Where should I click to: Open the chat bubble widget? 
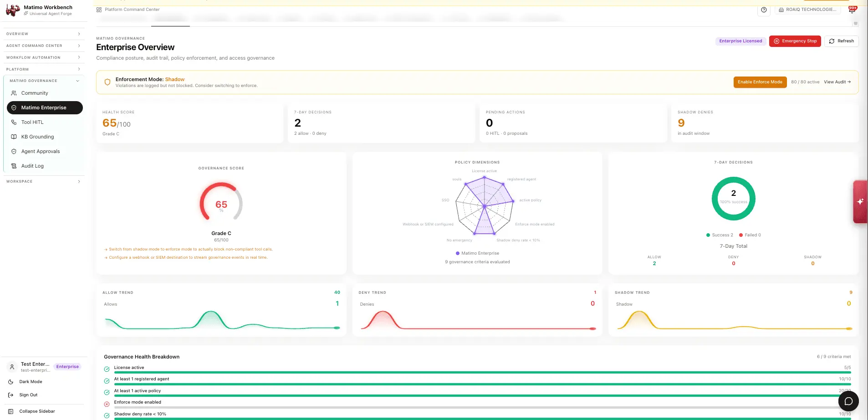click(x=848, y=401)
